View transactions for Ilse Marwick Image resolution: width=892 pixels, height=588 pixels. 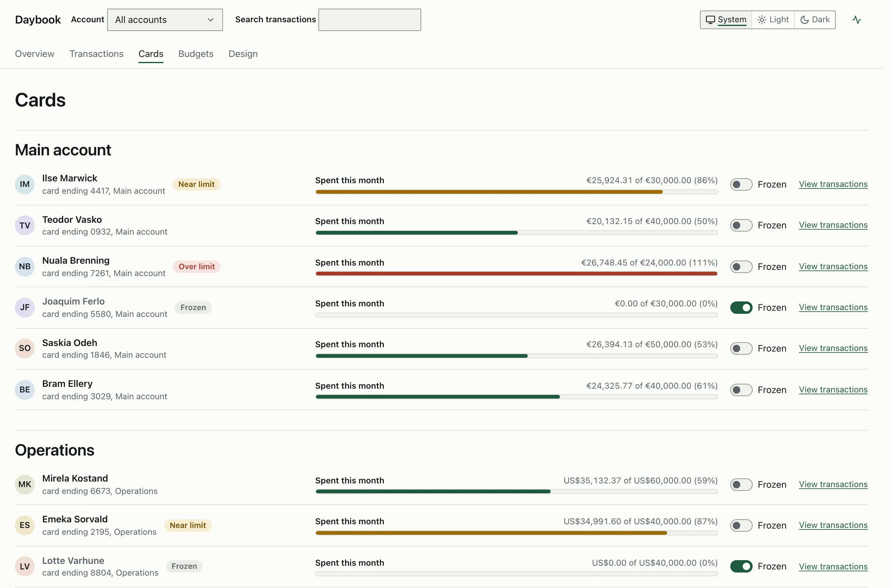click(x=833, y=184)
